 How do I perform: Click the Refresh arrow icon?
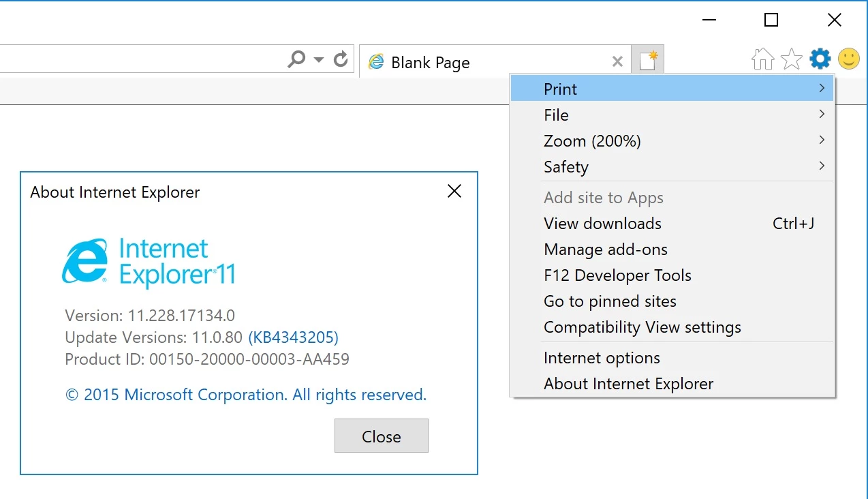[341, 59]
